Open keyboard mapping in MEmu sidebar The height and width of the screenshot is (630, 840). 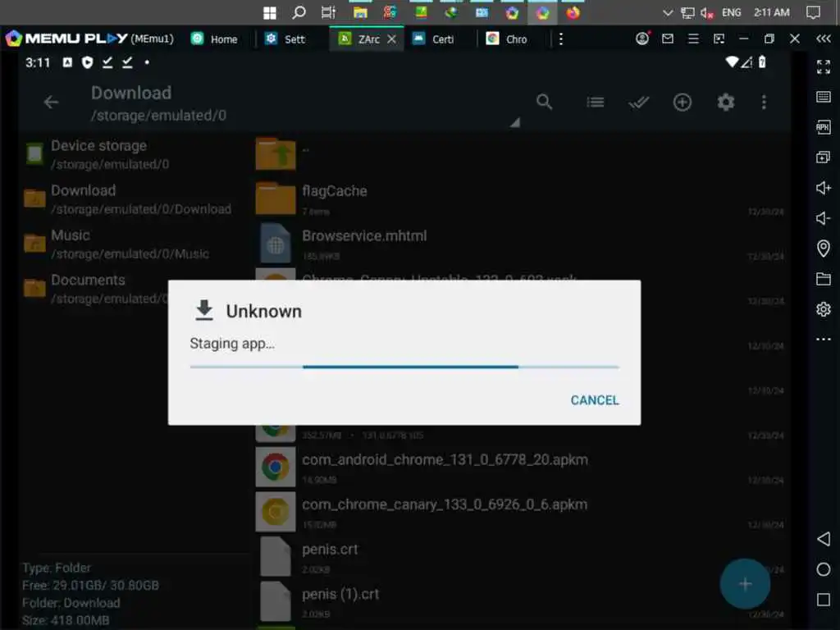824,97
